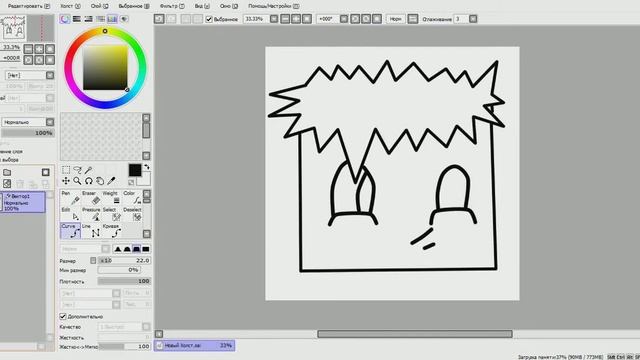Image resolution: width=640 pixels, height=360 pixels.
Task: Open the rotation angle dropdown in toolbar
Action: [344, 19]
